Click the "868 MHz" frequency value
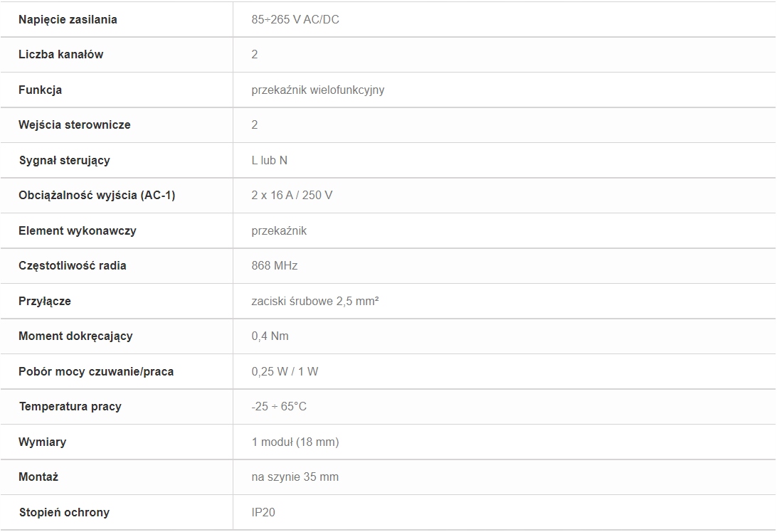The width and height of the screenshot is (777, 532). click(274, 265)
